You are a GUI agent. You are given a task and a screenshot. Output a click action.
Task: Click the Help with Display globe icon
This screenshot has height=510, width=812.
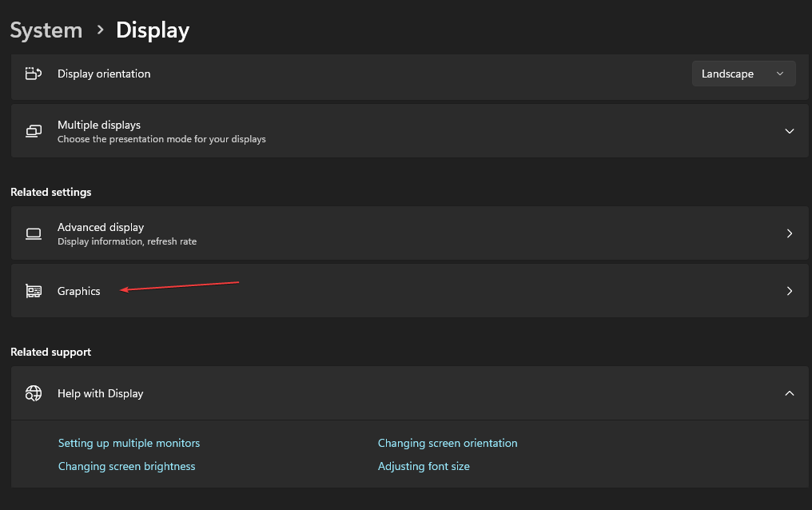[34, 393]
